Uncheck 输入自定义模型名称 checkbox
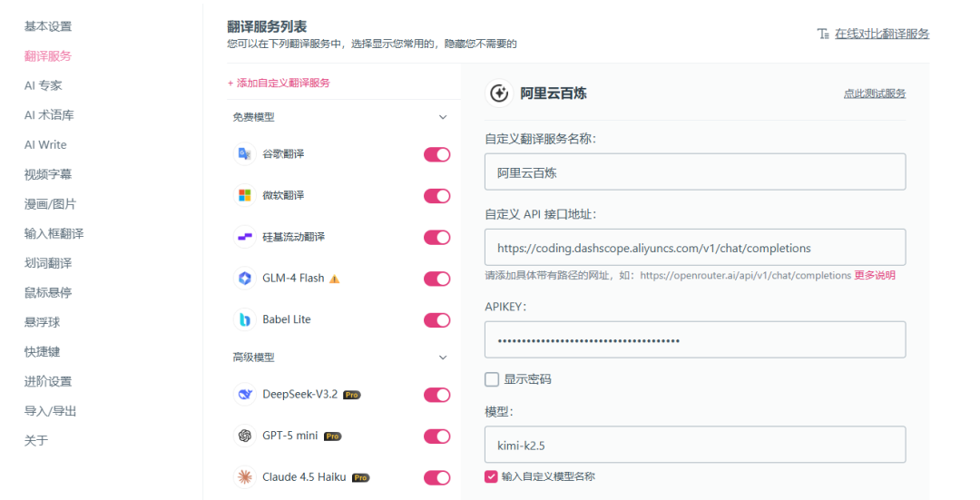This screenshot has height=500, width=980. click(492, 476)
